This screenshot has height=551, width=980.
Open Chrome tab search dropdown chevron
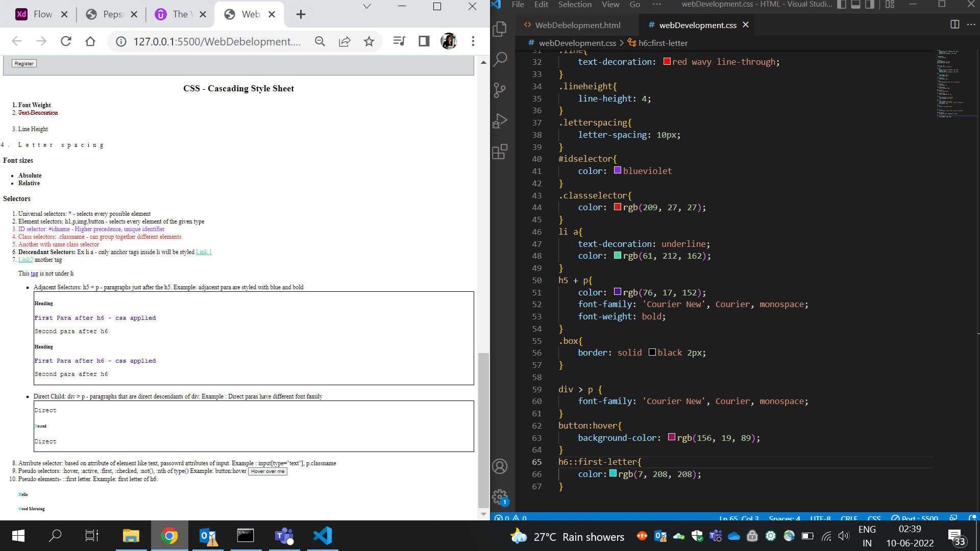pyautogui.click(x=367, y=7)
